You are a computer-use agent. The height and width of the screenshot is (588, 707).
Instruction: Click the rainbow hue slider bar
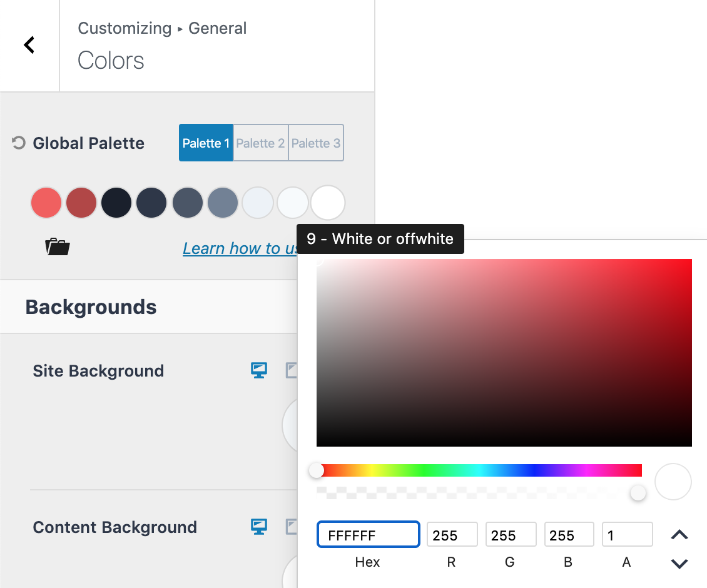pyautogui.click(x=479, y=470)
